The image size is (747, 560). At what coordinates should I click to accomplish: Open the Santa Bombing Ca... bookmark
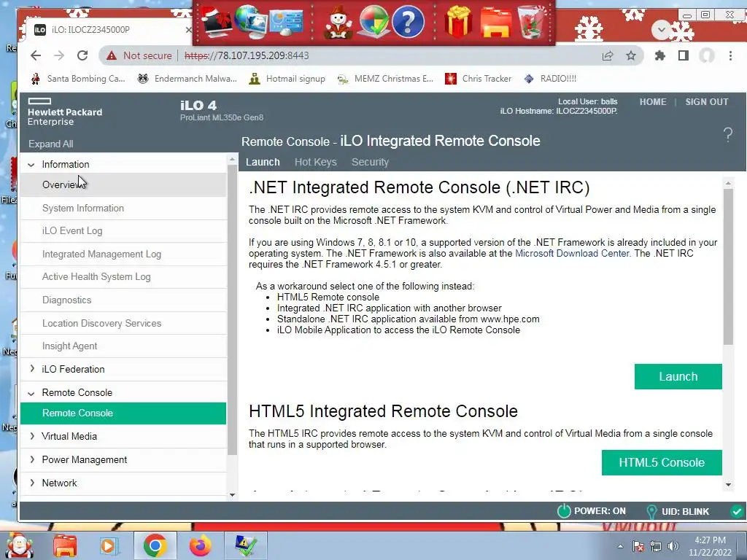(77, 79)
